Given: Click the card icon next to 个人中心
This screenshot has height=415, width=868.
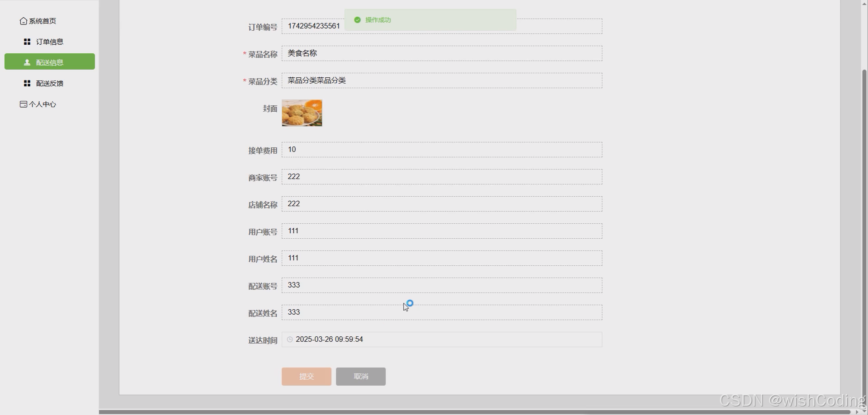Looking at the screenshot, I should point(23,104).
